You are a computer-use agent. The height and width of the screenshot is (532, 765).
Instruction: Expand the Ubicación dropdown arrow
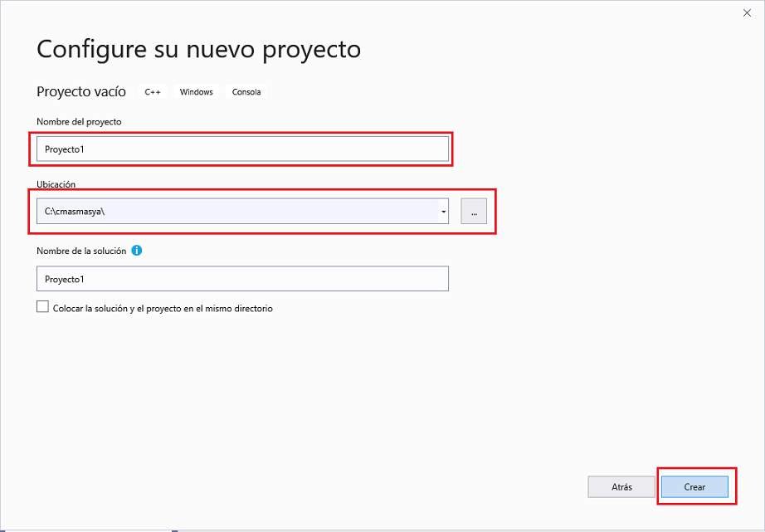click(x=443, y=212)
